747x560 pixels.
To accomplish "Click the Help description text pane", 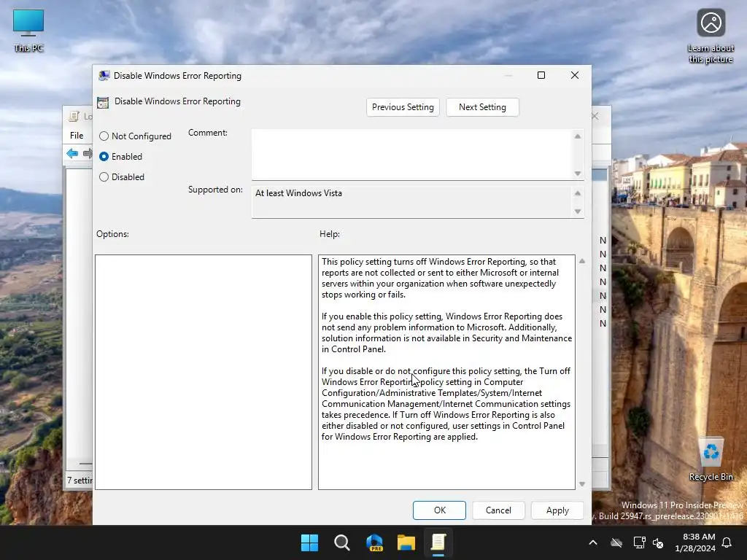I will point(447,372).
